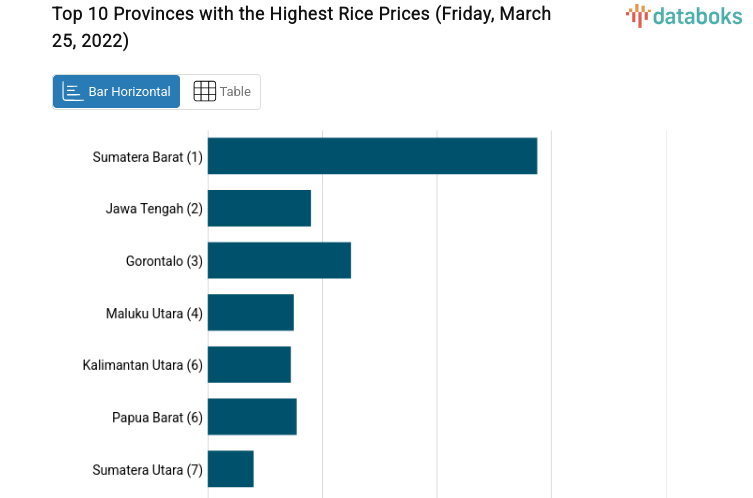Click the Gorontalo (3) axis label
The height and width of the screenshot is (498, 753).
point(164,261)
